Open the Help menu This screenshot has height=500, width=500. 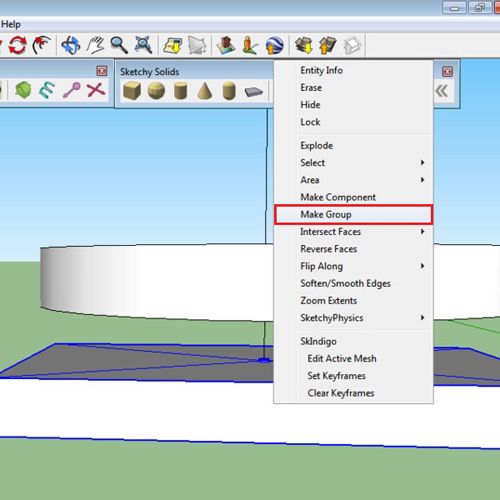pos(11,24)
